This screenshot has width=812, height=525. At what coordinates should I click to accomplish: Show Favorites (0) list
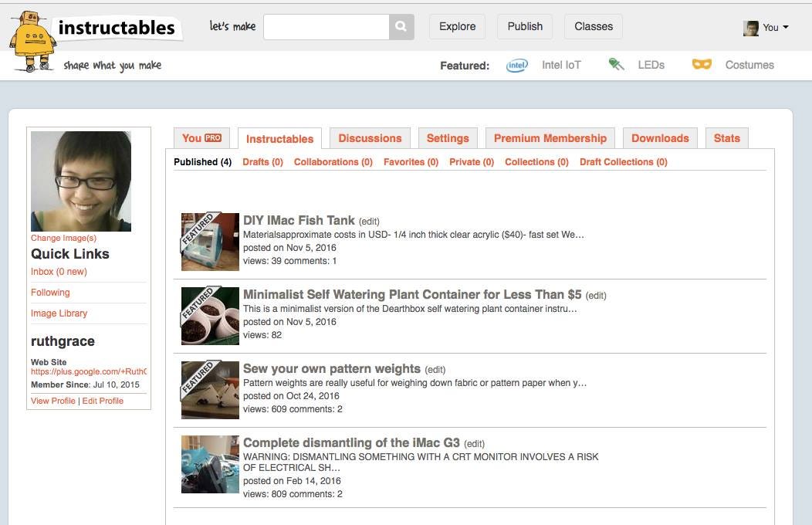[x=411, y=162]
